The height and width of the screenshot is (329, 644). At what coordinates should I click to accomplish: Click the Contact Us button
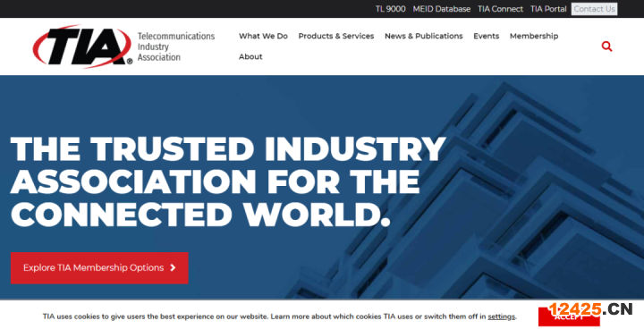pos(594,9)
